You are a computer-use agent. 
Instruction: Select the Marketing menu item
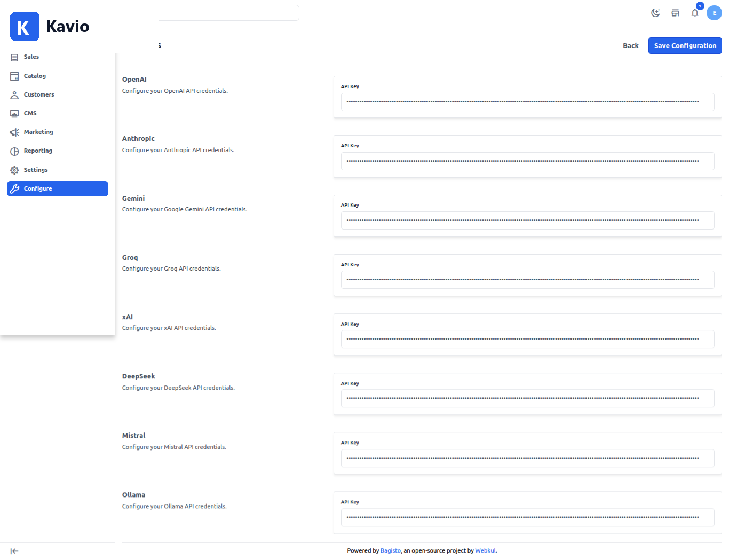(58, 132)
